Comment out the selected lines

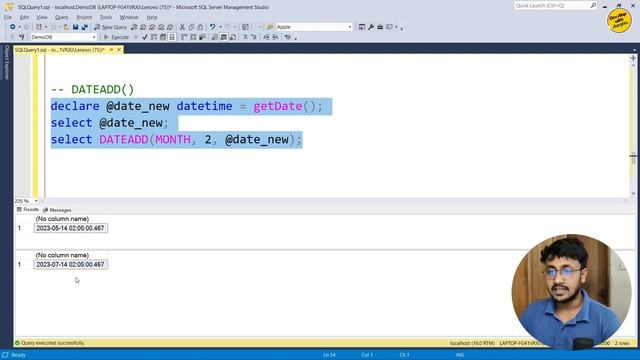point(245,37)
